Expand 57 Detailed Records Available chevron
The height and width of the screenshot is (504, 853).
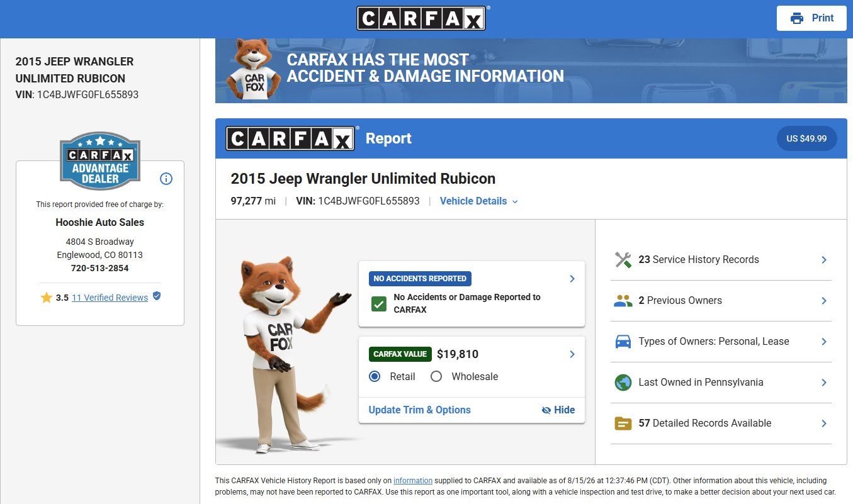[x=824, y=423]
